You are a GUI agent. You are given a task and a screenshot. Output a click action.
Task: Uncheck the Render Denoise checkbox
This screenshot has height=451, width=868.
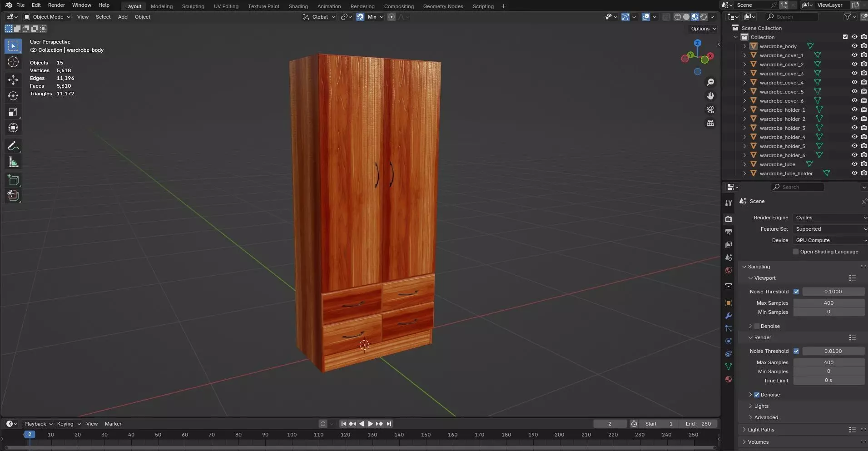[x=757, y=395]
